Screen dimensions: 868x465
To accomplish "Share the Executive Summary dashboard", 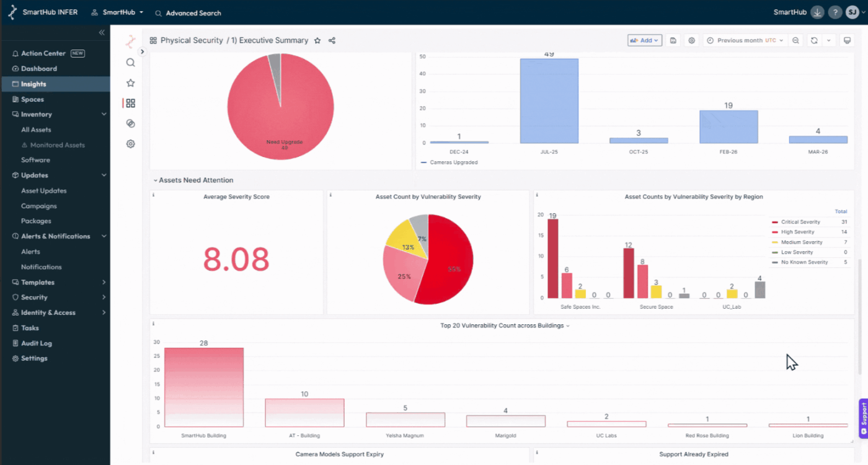I will pos(332,40).
